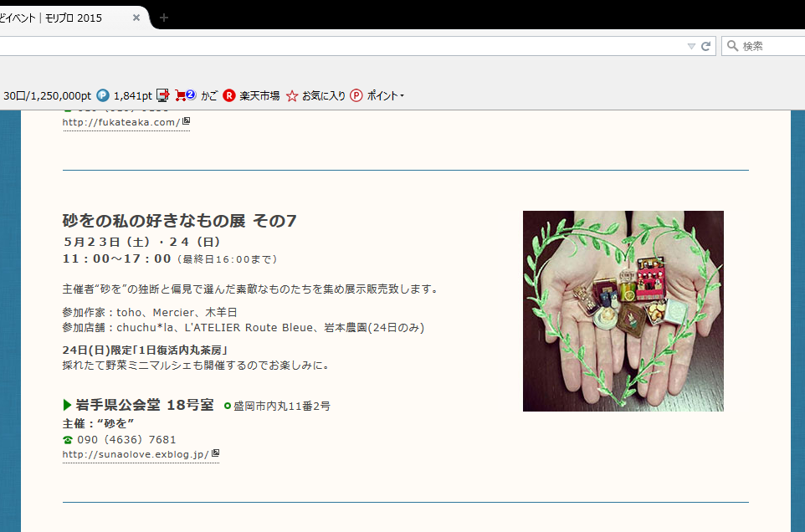Click the red Rakuten R icon
Viewport: 805px width, 532px height.
point(229,95)
